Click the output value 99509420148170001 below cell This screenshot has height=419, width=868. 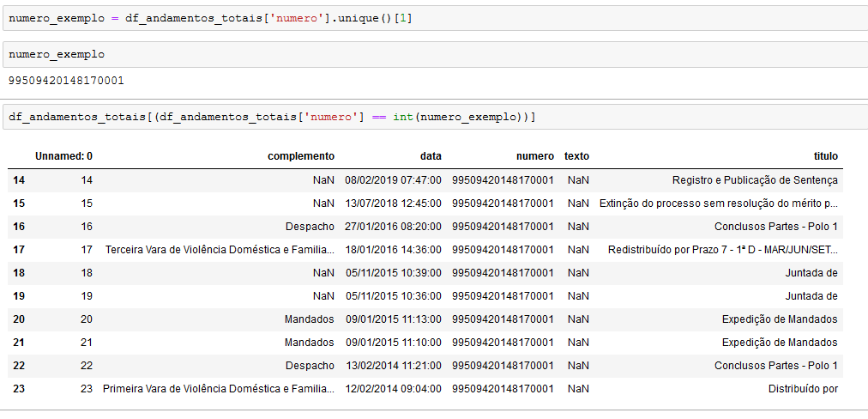pyautogui.click(x=66, y=81)
